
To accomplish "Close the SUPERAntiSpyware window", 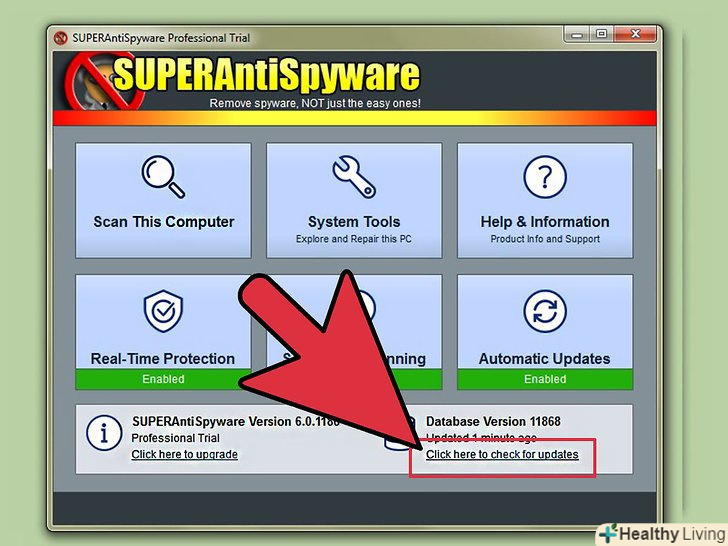I will (636, 34).
